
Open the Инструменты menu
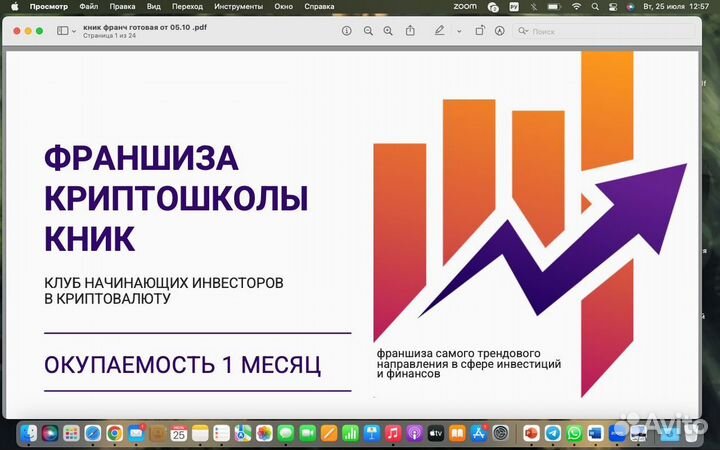[x=238, y=6]
